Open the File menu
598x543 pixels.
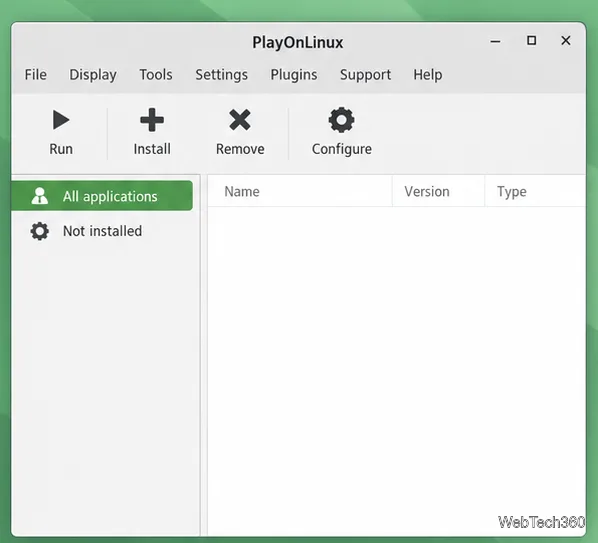pyautogui.click(x=35, y=74)
